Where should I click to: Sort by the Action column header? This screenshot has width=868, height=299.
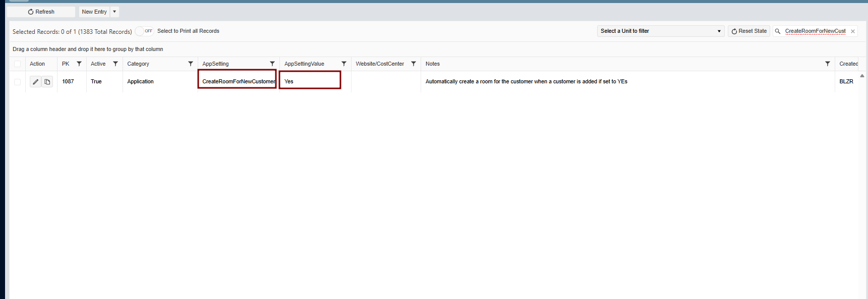point(37,64)
